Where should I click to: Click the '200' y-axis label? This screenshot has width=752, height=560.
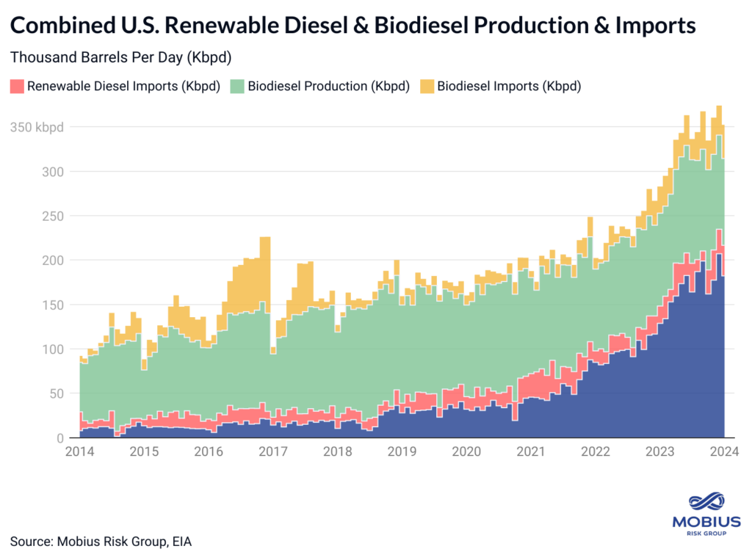(53, 261)
